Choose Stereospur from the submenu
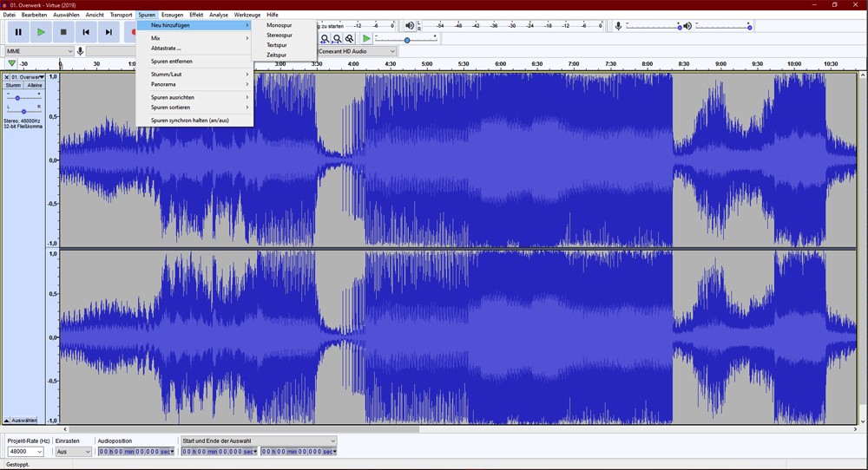The image size is (868, 470). (279, 35)
